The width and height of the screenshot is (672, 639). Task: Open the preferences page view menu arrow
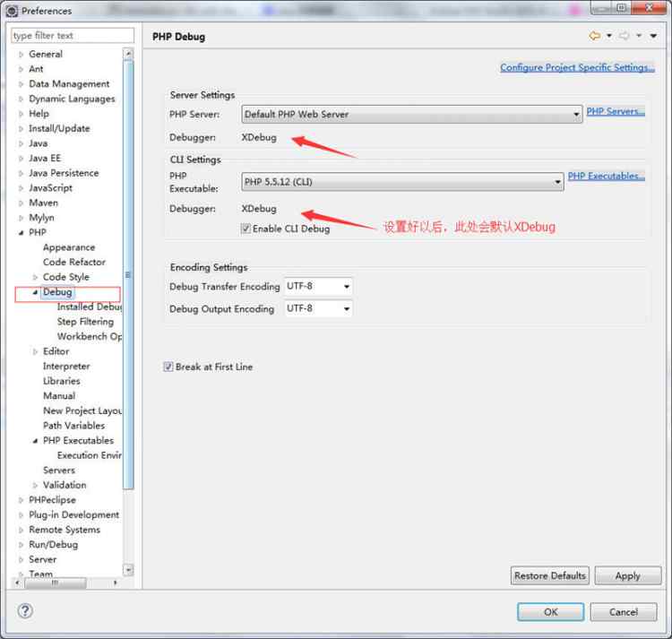(653, 36)
